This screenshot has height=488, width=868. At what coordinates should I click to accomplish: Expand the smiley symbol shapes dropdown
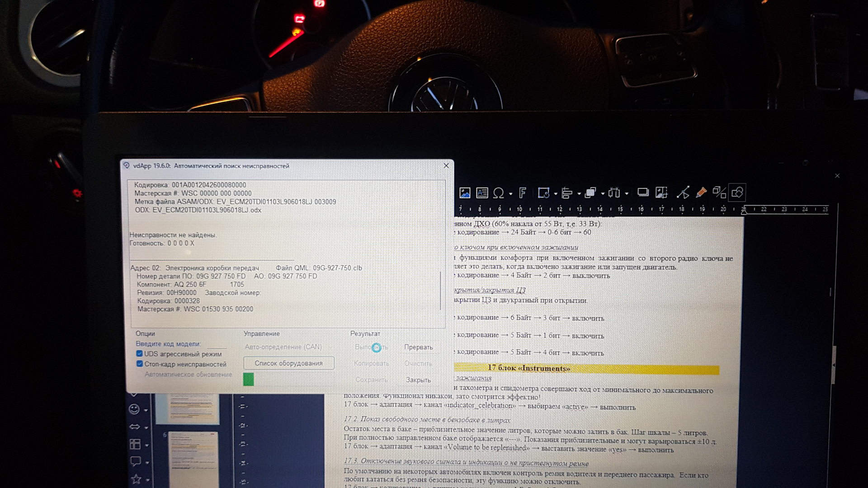[146, 410]
